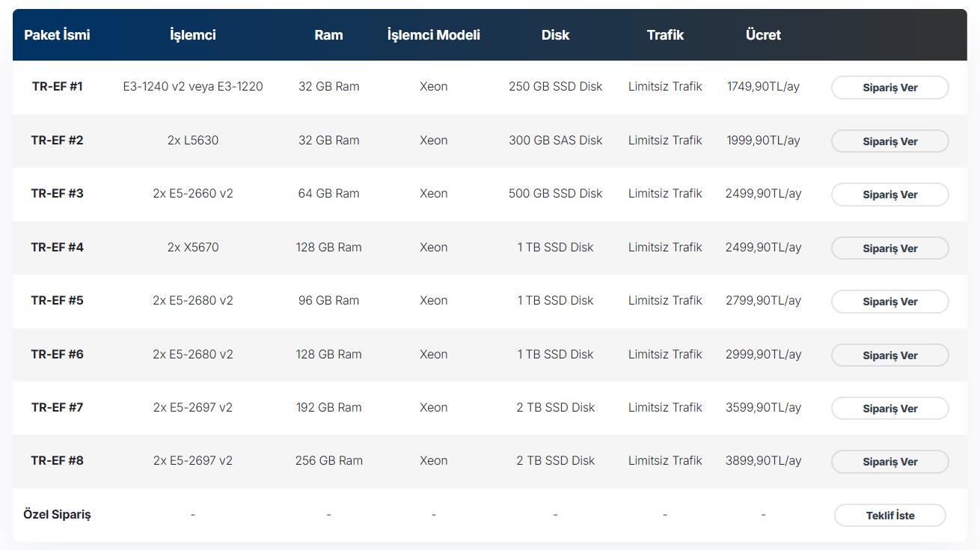This screenshot has height=550, width=980.
Task: Click the İşlemci Modeli header
Action: (433, 35)
